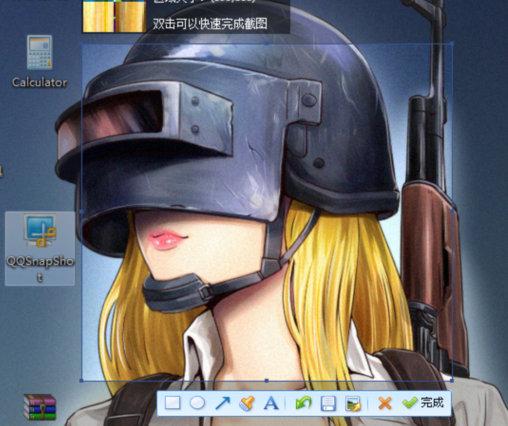Cancel the screenshot with the orange X
Viewport: 508px width, 426px height.
pyautogui.click(x=385, y=403)
